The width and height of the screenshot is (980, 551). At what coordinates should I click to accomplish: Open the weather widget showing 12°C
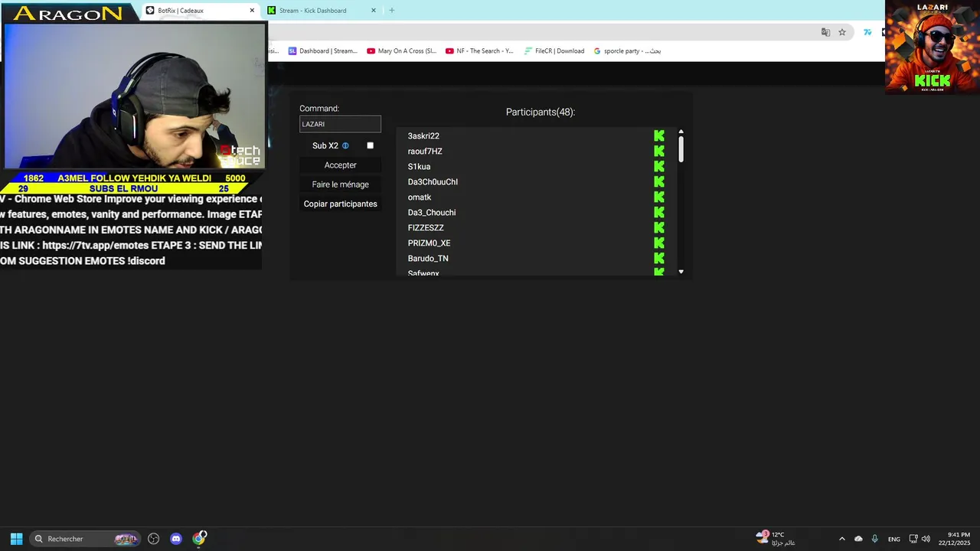776,539
